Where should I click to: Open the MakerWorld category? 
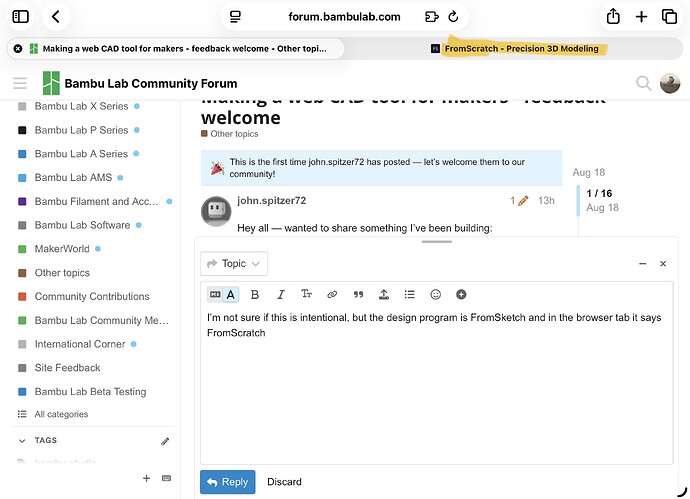62,249
